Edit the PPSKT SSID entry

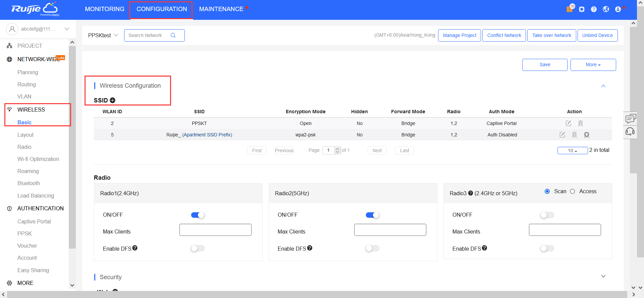[x=568, y=123]
